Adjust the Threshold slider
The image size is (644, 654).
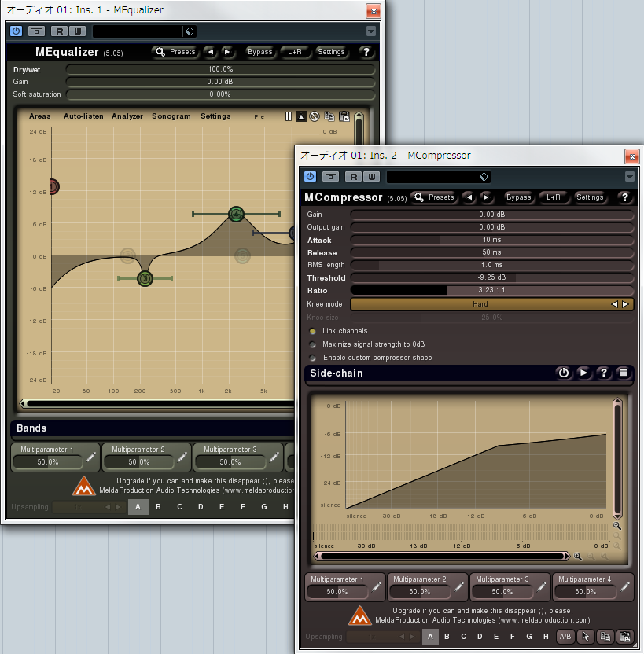point(491,277)
